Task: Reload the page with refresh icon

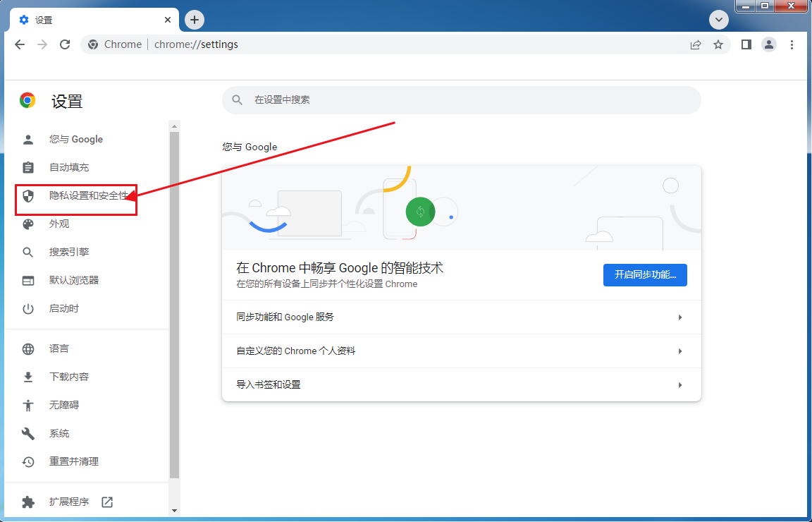Action: click(x=65, y=44)
